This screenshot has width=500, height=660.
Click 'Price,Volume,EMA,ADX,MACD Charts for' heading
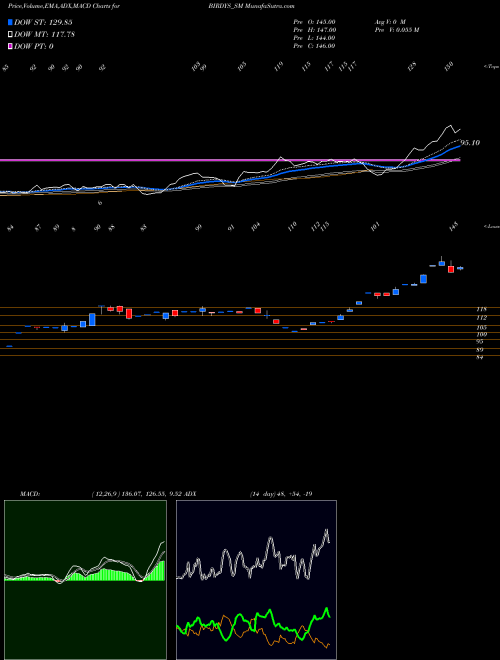click(64, 6)
